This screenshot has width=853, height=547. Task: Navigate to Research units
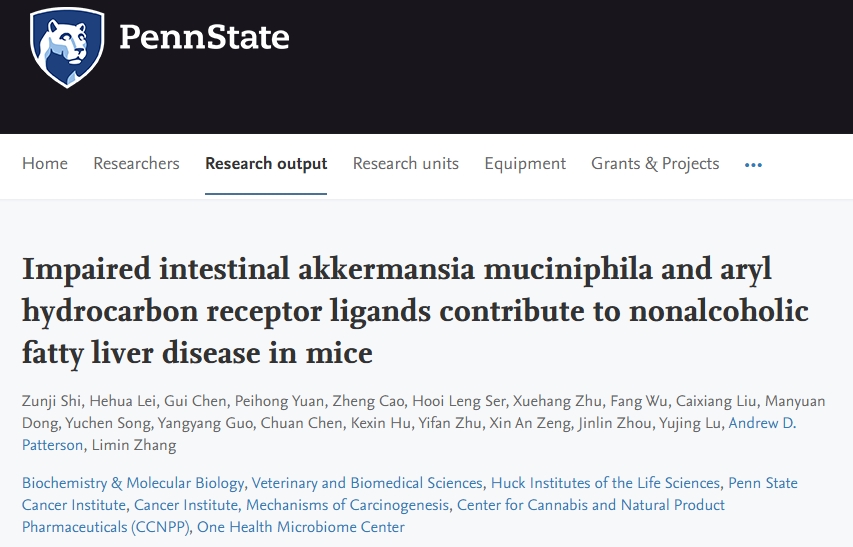(x=405, y=164)
